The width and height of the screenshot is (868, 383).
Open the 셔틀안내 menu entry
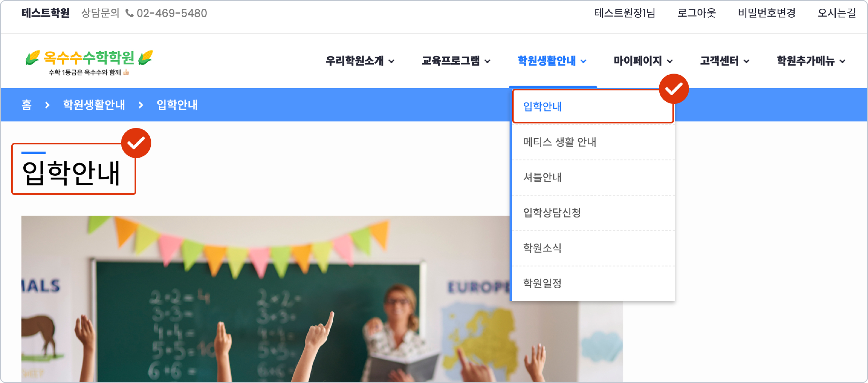[542, 177]
